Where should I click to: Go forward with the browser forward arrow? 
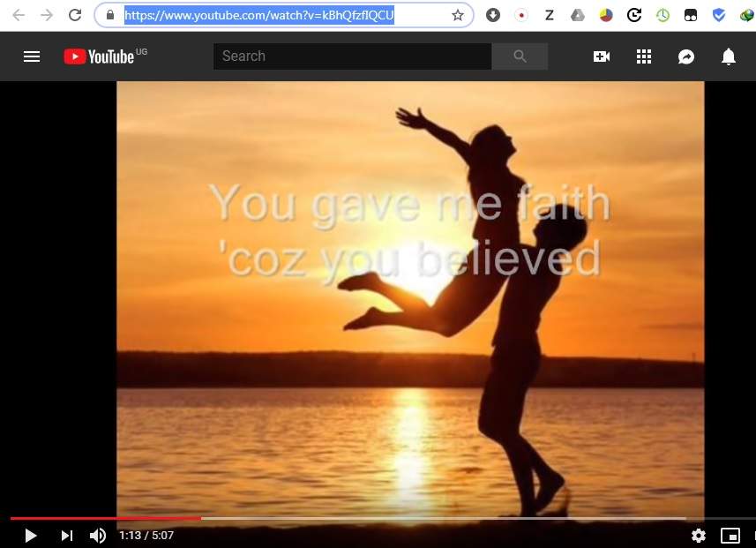point(46,15)
